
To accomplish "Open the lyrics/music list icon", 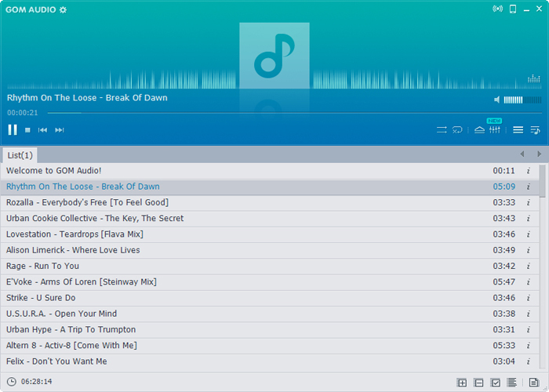I will click(x=535, y=130).
